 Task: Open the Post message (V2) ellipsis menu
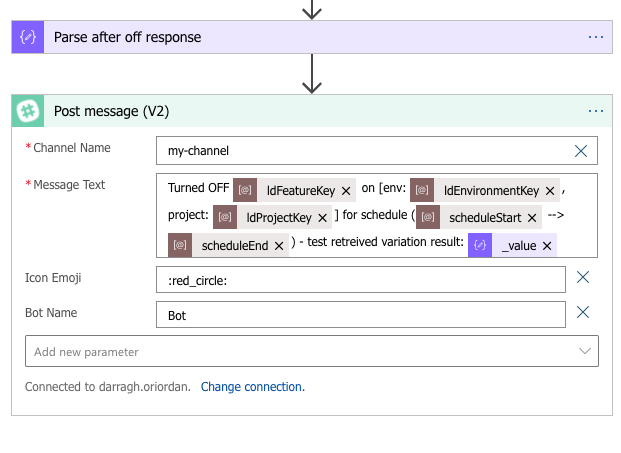click(x=596, y=111)
